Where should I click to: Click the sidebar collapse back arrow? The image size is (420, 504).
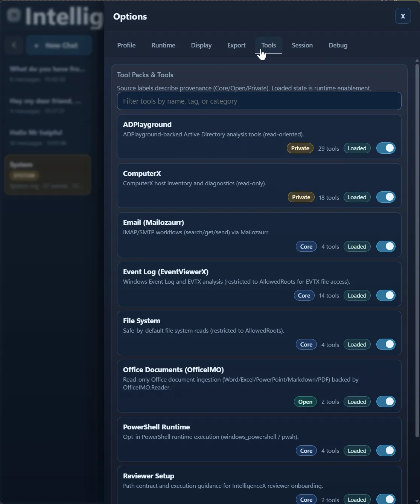pyautogui.click(x=14, y=45)
